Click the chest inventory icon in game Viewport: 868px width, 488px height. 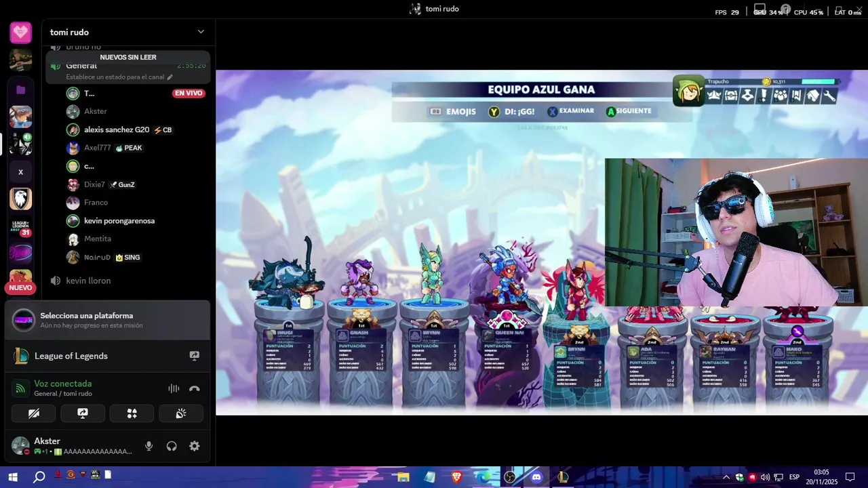731,96
